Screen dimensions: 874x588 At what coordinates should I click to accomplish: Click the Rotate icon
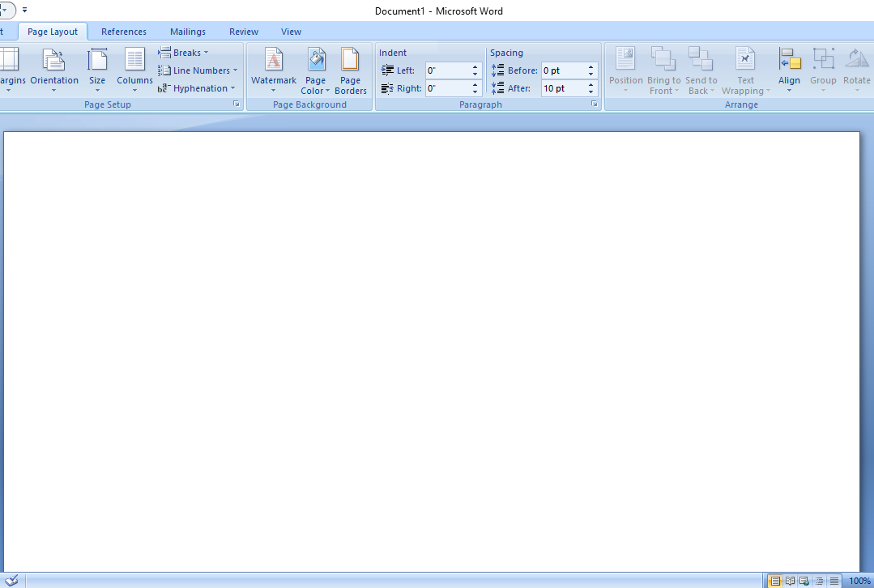click(x=857, y=58)
